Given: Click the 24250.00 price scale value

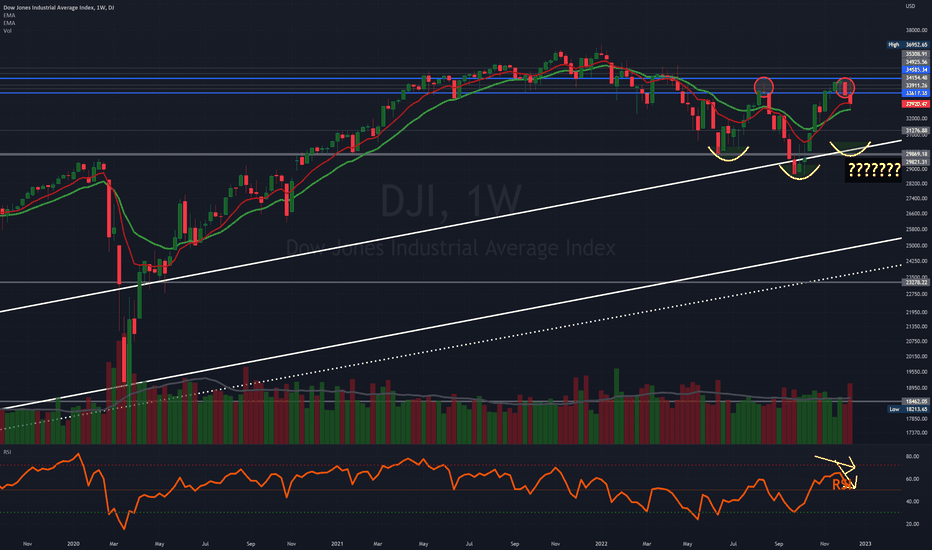Looking at the screenshot, I should (x=917, y=261).
